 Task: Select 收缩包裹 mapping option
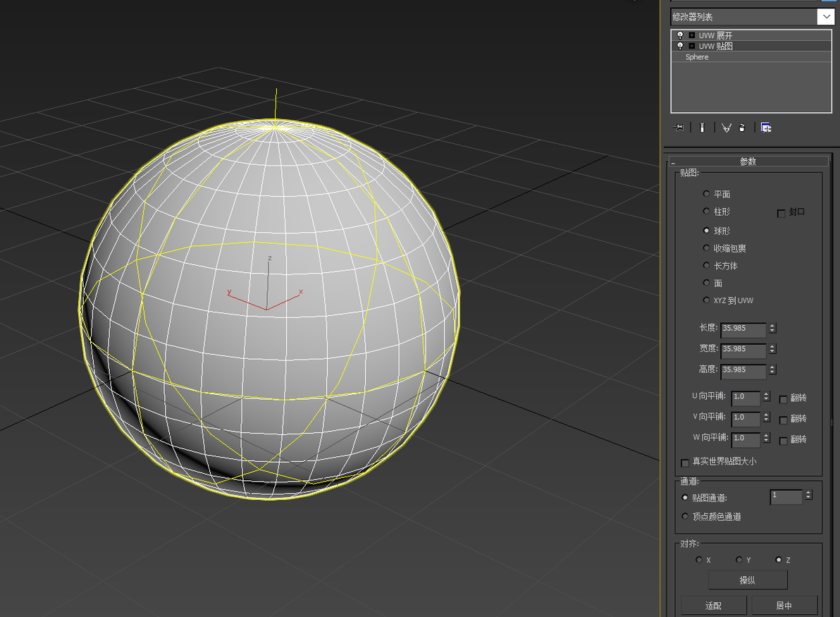706,248
